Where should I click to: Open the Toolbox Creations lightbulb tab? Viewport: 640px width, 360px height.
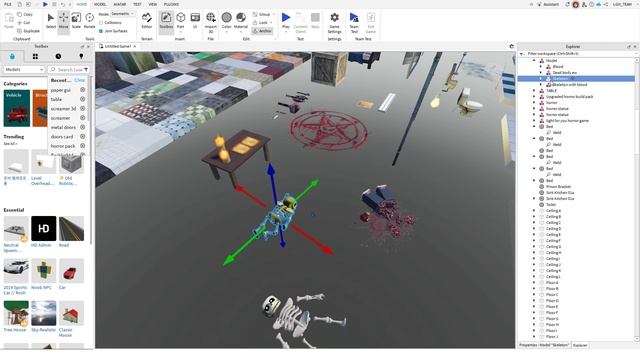tap(81, 56)
